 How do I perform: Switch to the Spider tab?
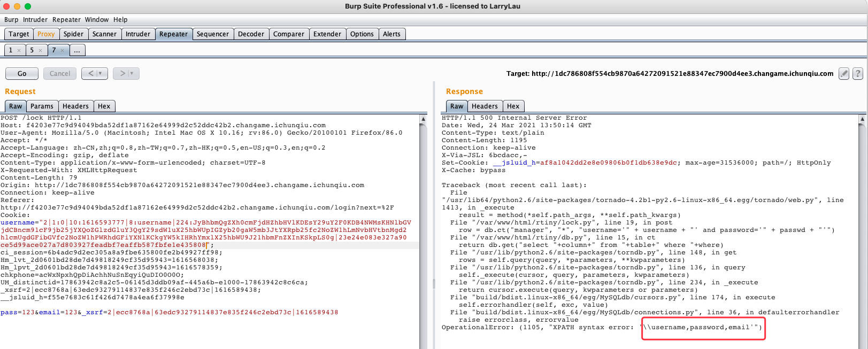(73, 34)
